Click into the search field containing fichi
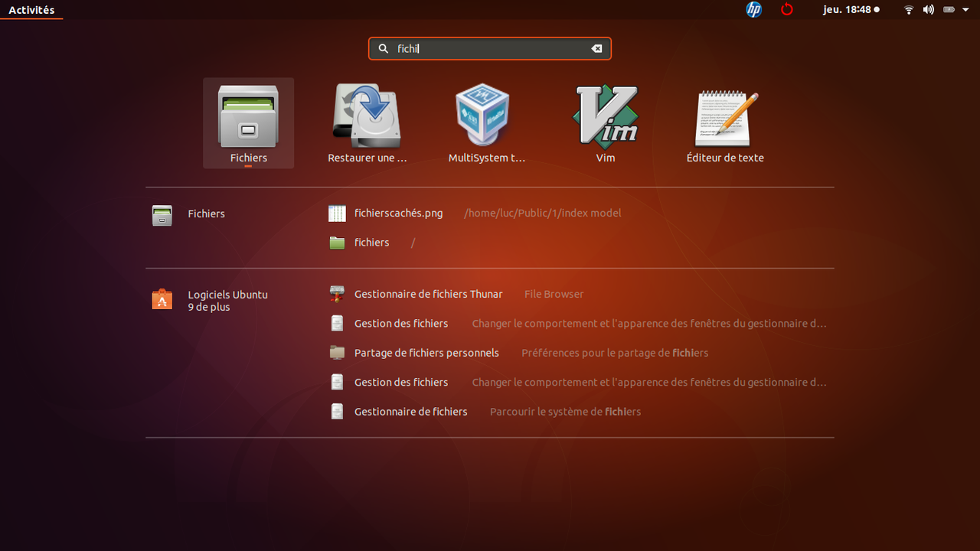This screenshot has height=551, width=980. tap(490, 48)
